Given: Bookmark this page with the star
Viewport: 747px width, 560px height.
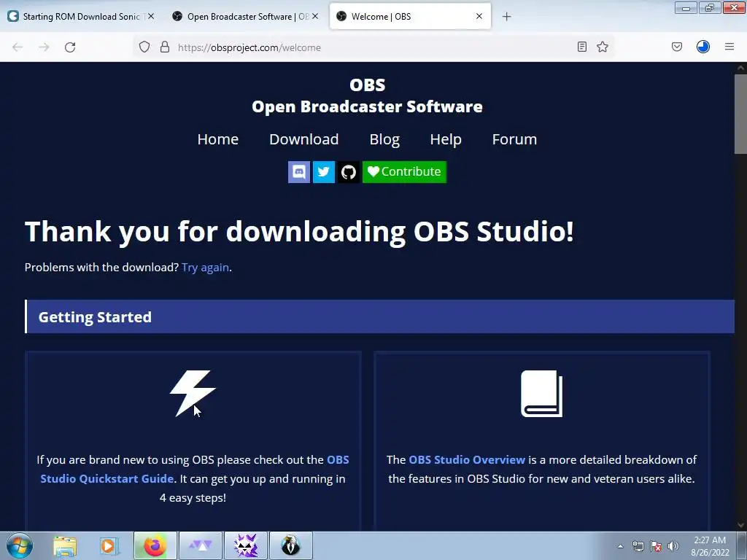Looking at the screenshot, I should pos(603,47).
